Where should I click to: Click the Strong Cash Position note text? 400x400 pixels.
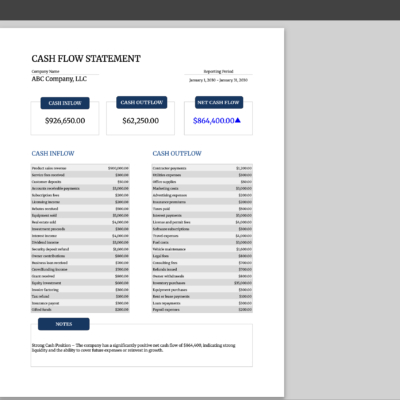click(x=134, y=347)
